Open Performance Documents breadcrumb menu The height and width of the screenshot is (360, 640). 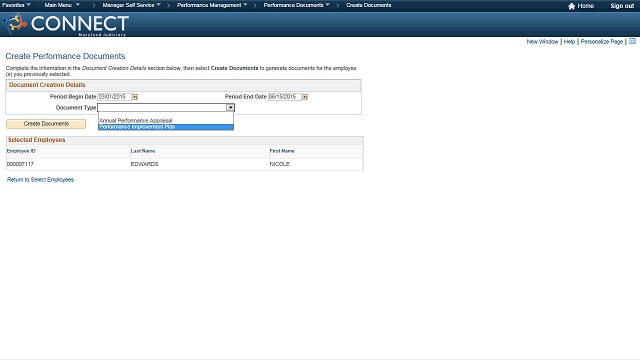(x=297, y=5)
